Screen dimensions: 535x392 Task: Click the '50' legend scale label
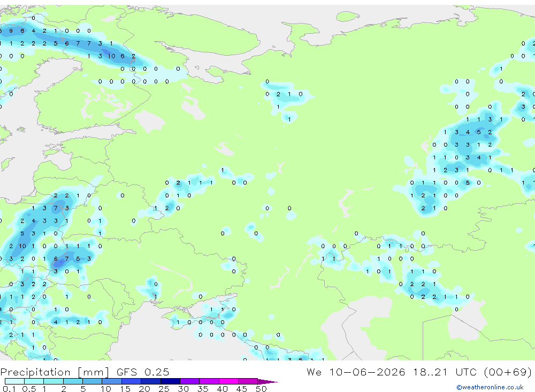[261, 389]
